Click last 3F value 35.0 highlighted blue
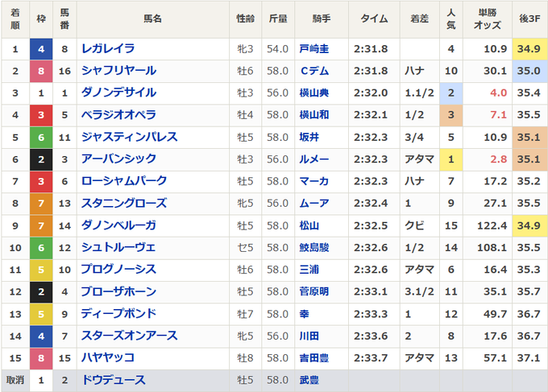 tap(529, 71)
